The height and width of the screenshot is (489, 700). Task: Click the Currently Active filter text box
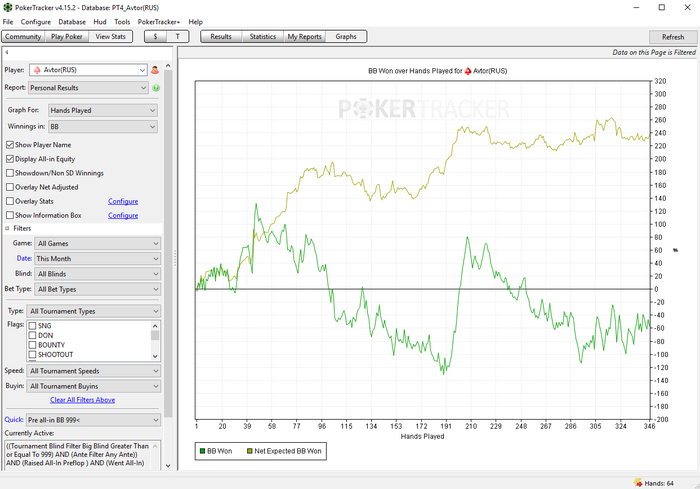pos(83,455)
